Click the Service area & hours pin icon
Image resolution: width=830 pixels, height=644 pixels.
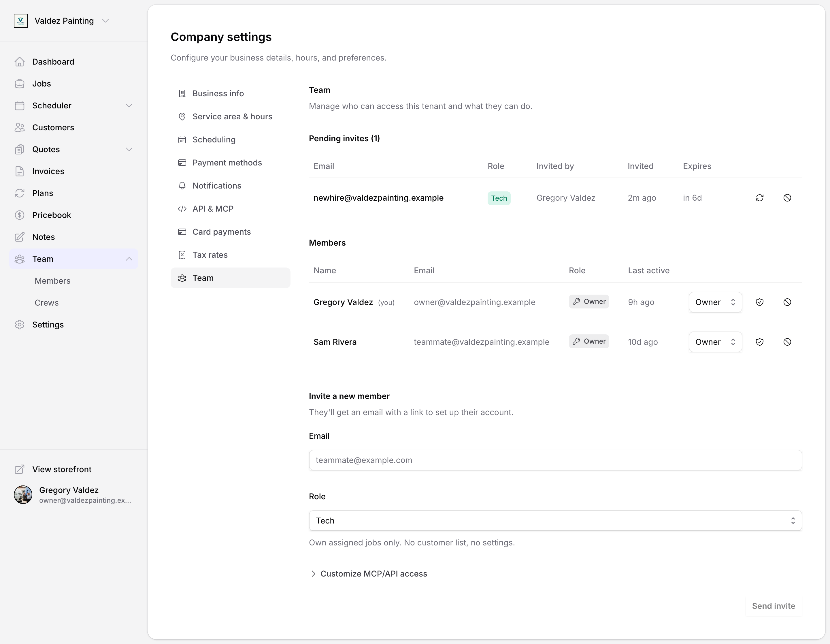[182, 117]
